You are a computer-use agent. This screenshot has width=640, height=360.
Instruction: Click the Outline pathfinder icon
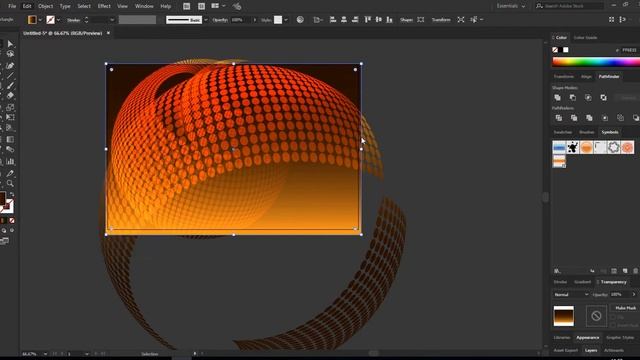click(x=620, y=118)
